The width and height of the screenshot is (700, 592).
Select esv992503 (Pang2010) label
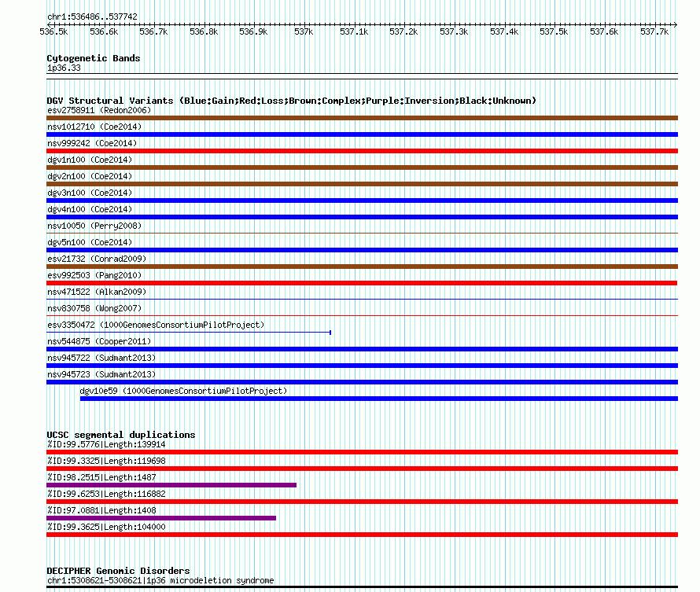[x=94, y=275]
